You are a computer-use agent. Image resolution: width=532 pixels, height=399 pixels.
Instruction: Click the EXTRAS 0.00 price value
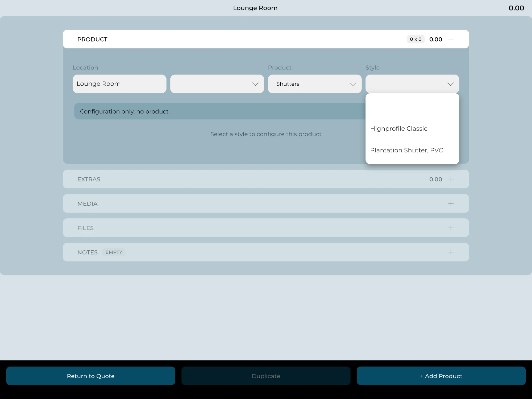pos(436,179)
